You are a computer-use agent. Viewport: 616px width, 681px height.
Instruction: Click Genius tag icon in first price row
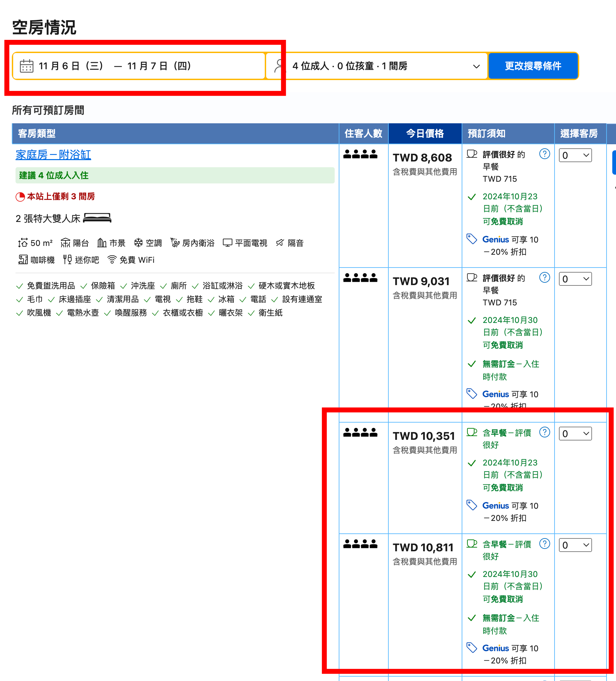click(471, 239)
